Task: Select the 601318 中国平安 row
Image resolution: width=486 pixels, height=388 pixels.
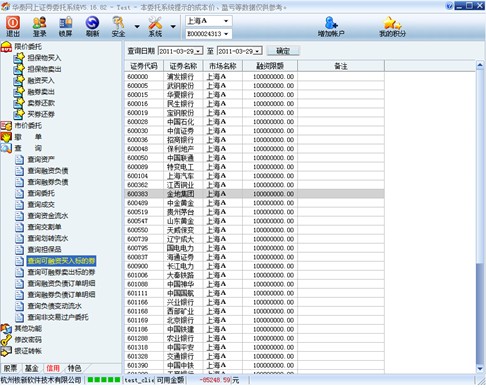Action: click(x=255, y=347)
